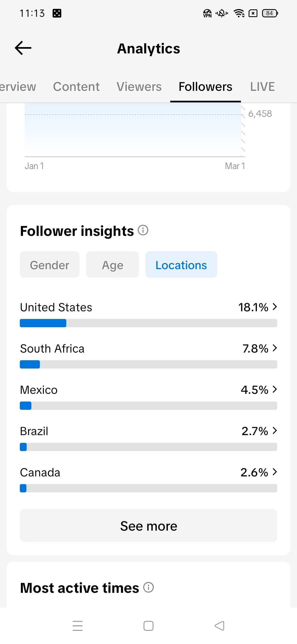
Task: Select the Gender insights filter
Action: 50,265
